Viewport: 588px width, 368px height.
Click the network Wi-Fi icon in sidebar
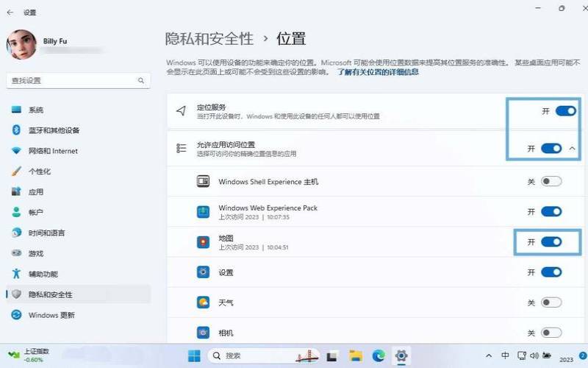pyautogui.click(x=16, y=151)
